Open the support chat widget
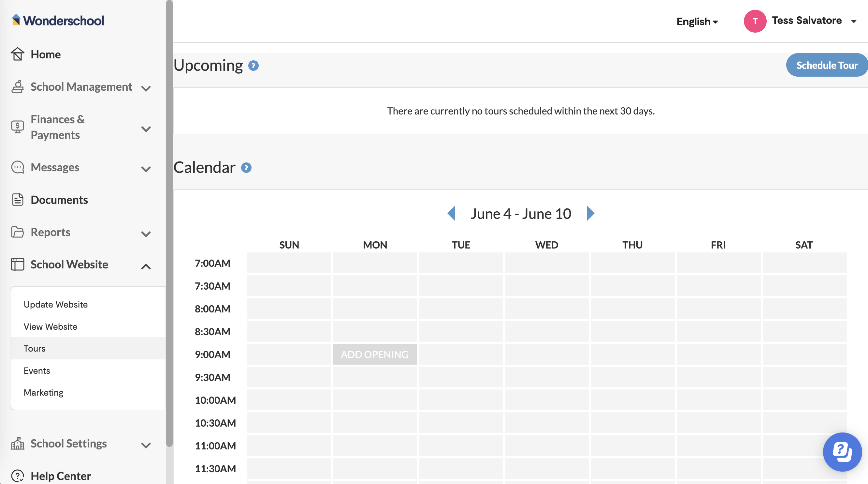Screen dimensions: 868x484 842,452
